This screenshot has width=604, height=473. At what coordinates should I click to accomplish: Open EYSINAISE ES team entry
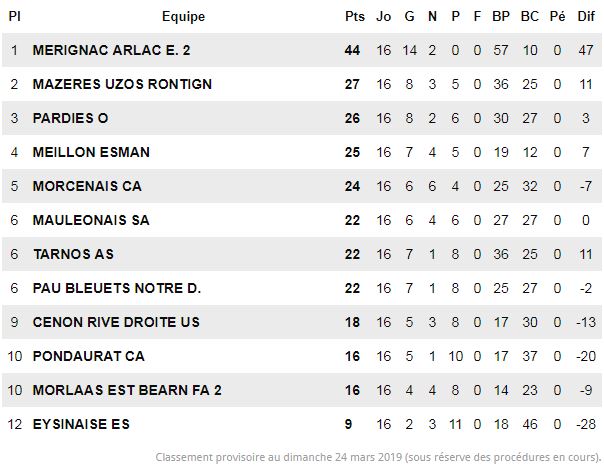click(x=81, y=424)
